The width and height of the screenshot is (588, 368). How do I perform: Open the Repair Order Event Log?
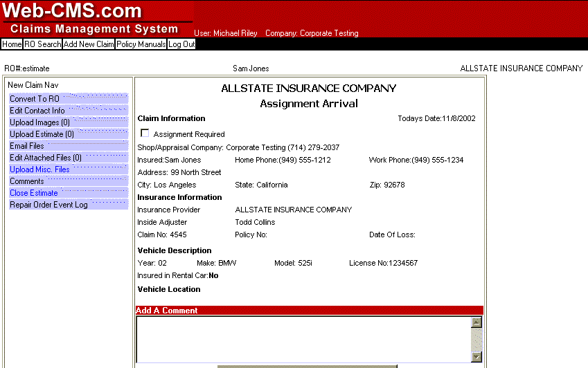[x=48, y=205]
